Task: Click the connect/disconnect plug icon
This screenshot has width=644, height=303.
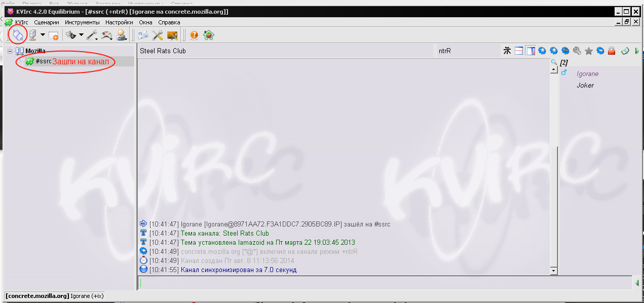Action: coord(18,35)
